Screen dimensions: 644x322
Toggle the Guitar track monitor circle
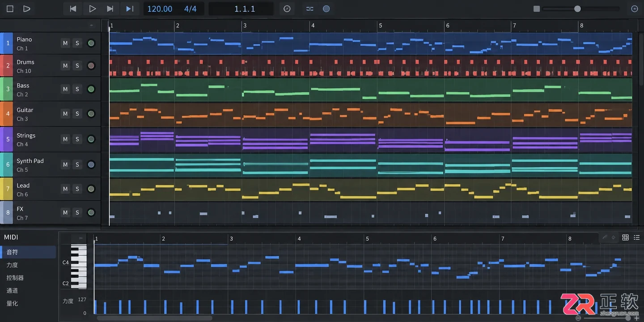91,114
